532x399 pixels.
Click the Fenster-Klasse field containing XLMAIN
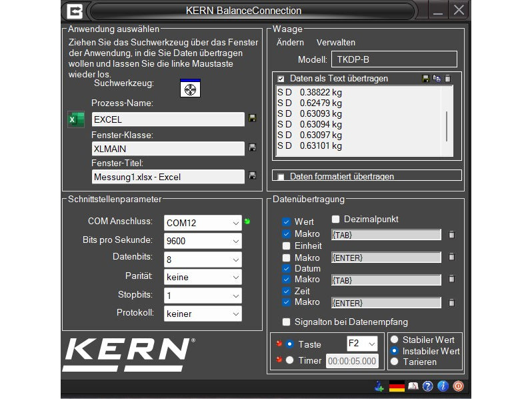click(168, 149)
